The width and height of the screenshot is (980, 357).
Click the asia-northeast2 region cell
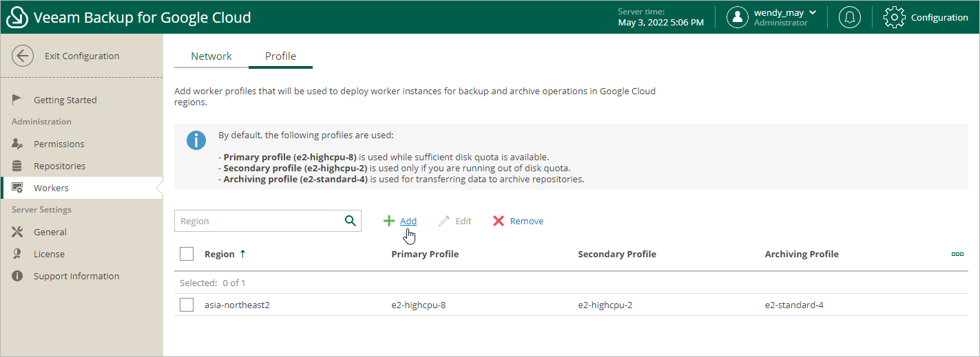tap(237, 305)
